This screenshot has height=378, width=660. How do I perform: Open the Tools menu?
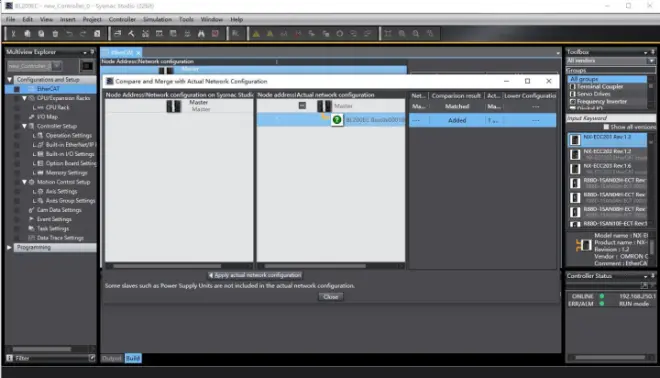coord(186,19)
